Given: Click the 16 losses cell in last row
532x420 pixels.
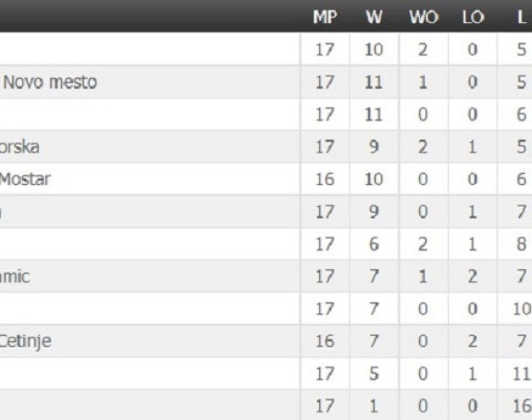Looking at the screenshot, I should pyautogui.click(x=522, y=406).
